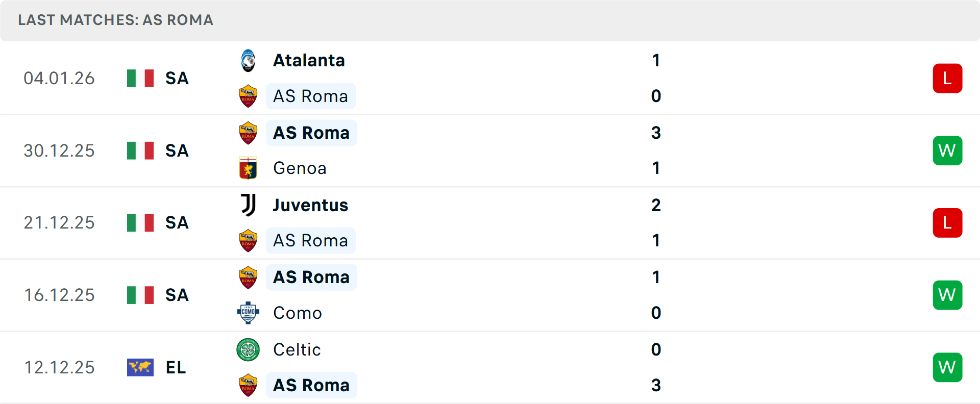Open the Atalanta team link
The width and height of the screenshot is (980, 404).
click(309, 61)
